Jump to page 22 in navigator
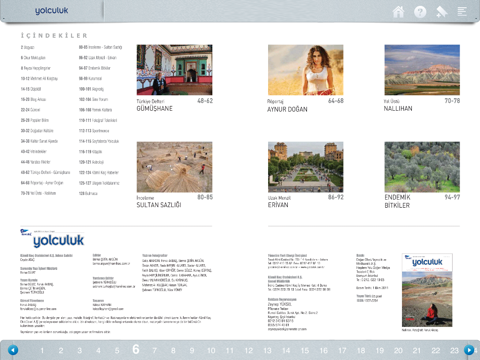 click(x=436, y=351)
